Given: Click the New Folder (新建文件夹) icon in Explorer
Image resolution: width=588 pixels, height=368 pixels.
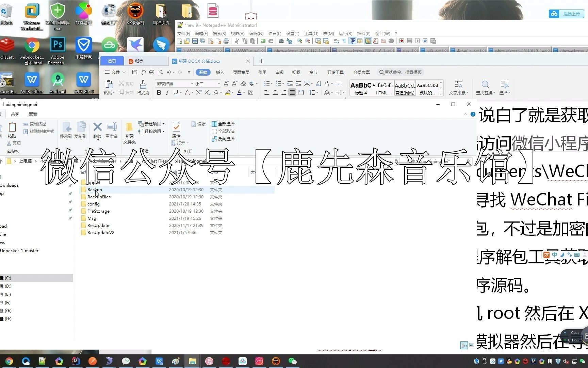Looking at the screenshot, I should point(129,133).
